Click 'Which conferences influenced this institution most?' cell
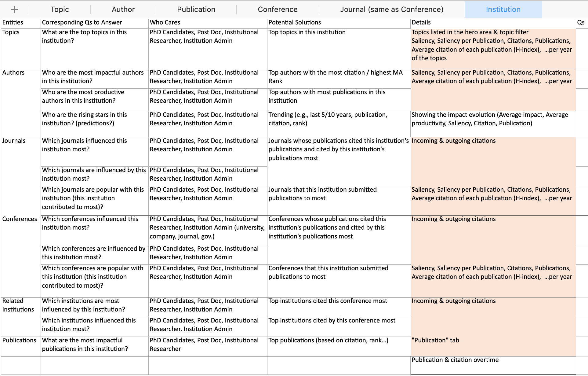Image resolution: width=588 pixels, height=376 pixels. coord(95,230)
